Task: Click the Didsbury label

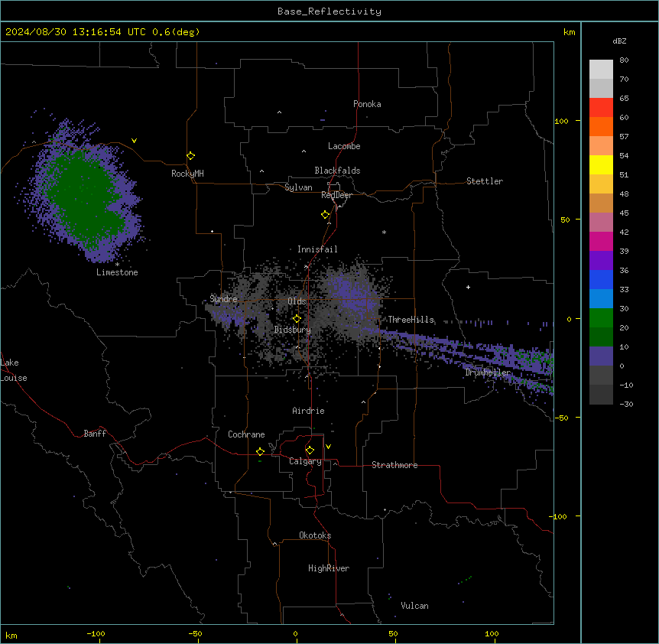Action: click(x=293, y=330)
